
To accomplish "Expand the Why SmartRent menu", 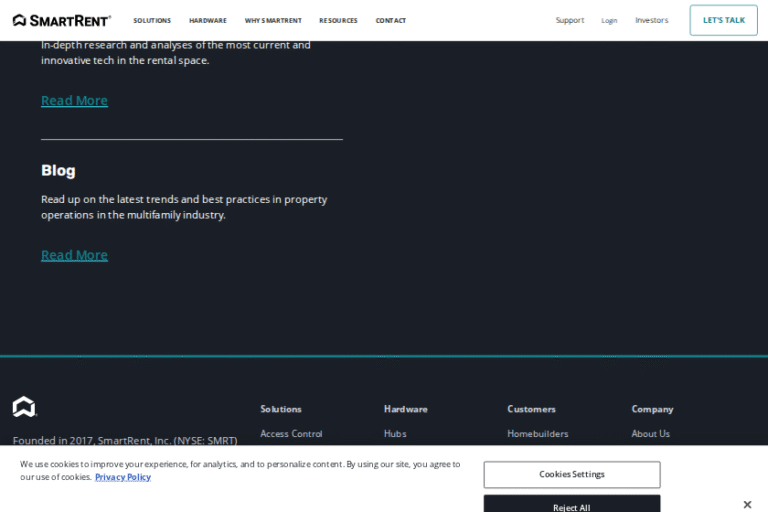I will coord(273,20).
